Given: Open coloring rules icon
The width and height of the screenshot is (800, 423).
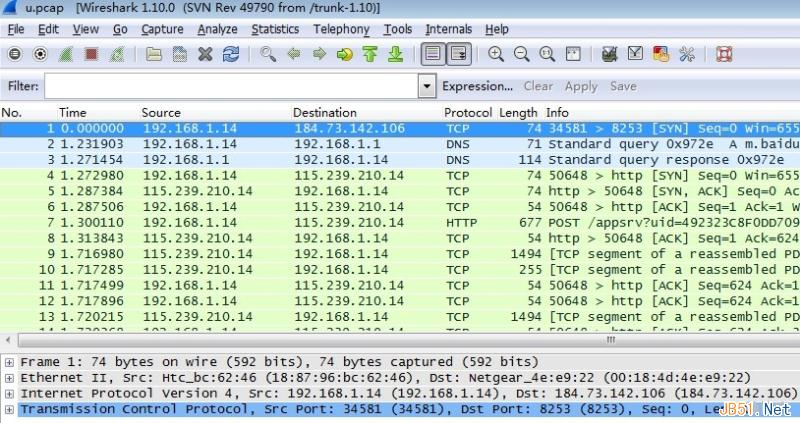Looking at the screenshot, I should pos(661,54).
